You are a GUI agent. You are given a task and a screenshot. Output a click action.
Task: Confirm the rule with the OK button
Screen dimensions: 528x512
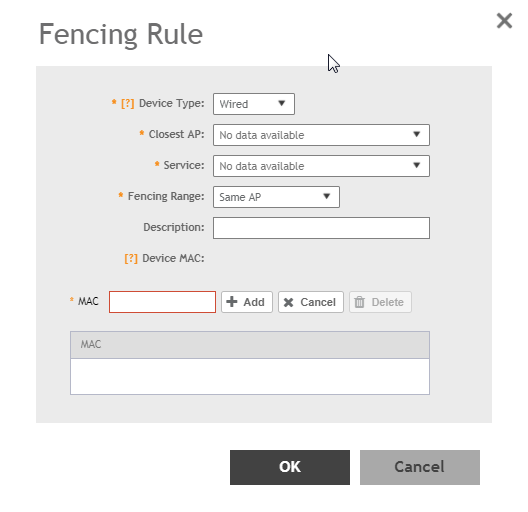click(x=290, y=468)
